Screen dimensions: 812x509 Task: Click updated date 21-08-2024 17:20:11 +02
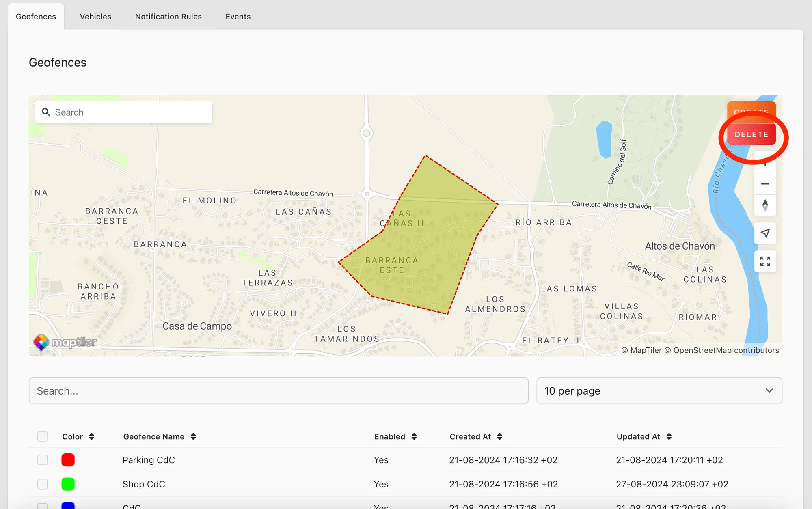pyautogui.click(x=669, y=460)
